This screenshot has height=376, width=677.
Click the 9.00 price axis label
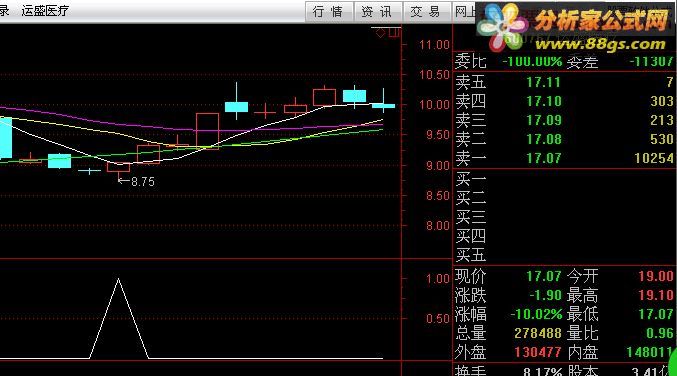click(438, 166)
